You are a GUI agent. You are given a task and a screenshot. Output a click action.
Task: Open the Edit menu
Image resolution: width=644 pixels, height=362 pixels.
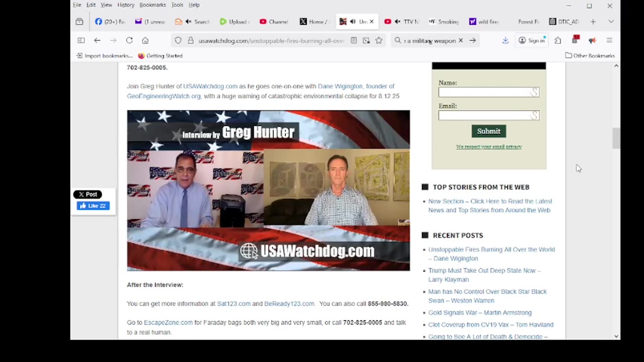91,5
